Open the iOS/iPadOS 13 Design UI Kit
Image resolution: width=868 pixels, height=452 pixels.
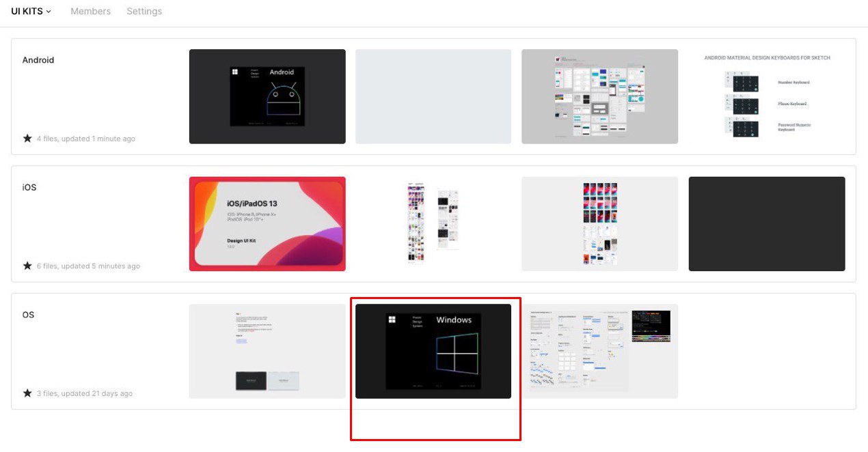(267, 224)
